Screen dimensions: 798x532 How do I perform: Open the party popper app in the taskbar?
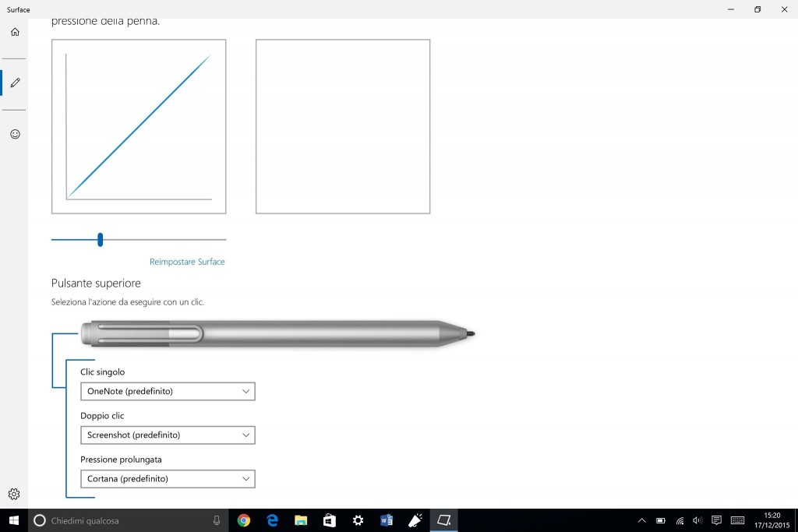point(415,520)
